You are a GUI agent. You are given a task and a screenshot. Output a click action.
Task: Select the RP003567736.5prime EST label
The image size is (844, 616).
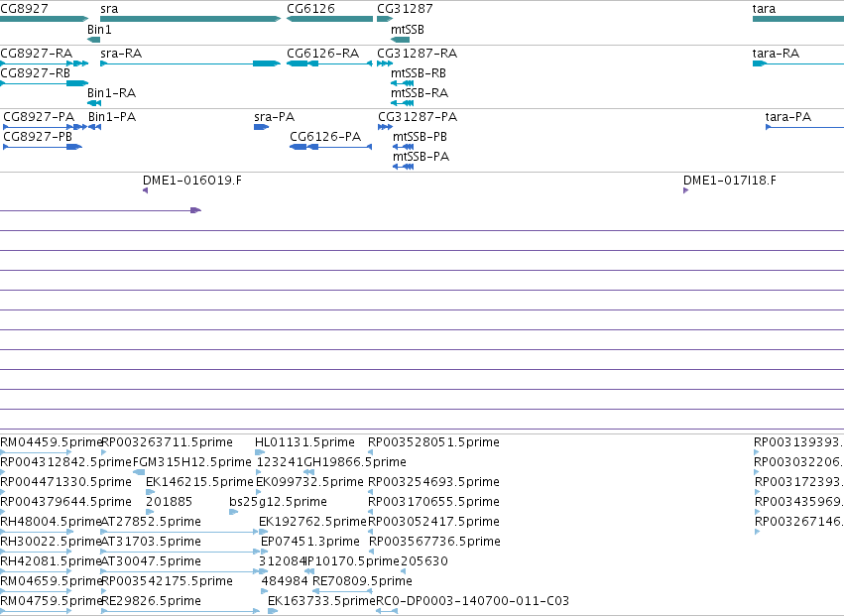(x=435, y=542)
